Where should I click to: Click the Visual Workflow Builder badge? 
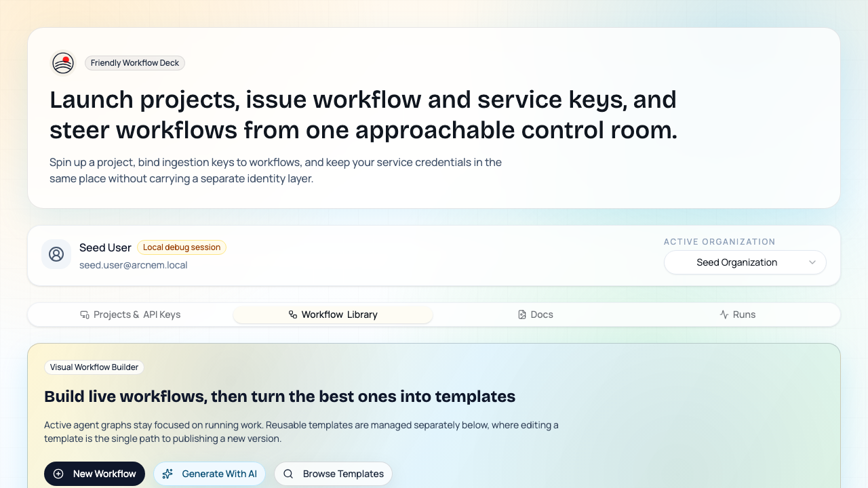pyautogui.click(x=94, y=367)
